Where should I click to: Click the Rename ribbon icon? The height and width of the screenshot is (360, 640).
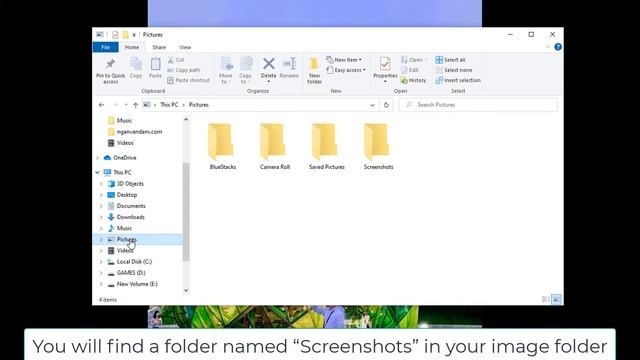[x=289, y=64]
